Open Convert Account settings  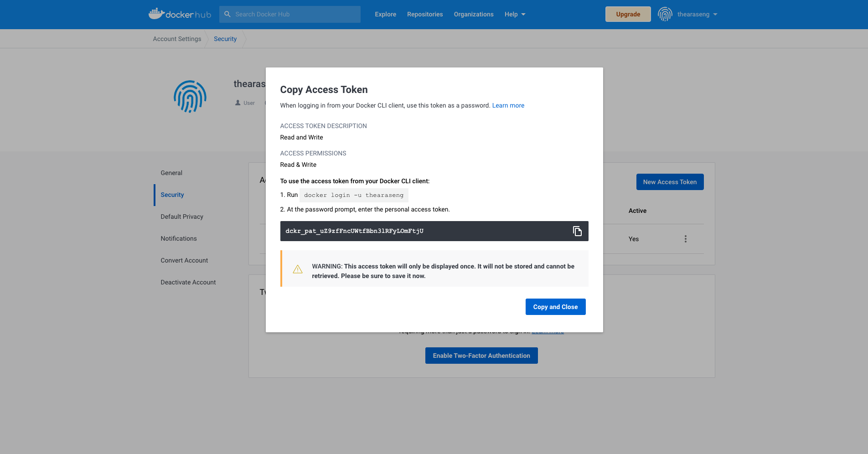(184, 260)
